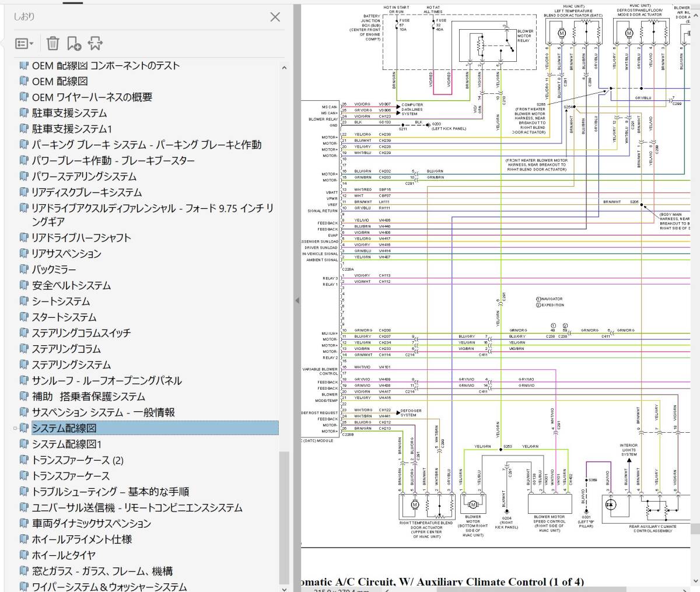Image resolution: width=700 pixels, height=592 pixels.
Task: Click bookmark icon beside 駐車支援システム1
Action: pos(24,128)
